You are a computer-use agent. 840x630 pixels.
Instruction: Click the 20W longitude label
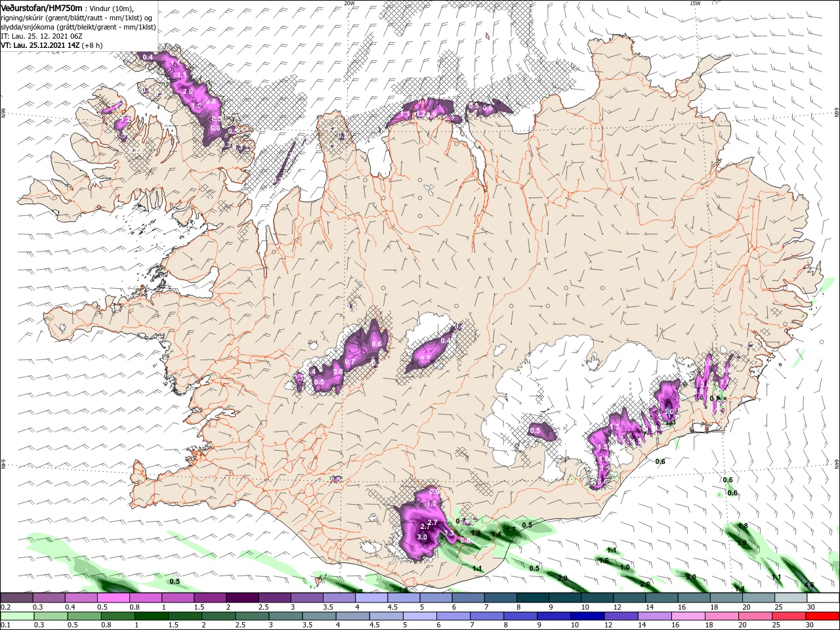click(x=349, y=3)
